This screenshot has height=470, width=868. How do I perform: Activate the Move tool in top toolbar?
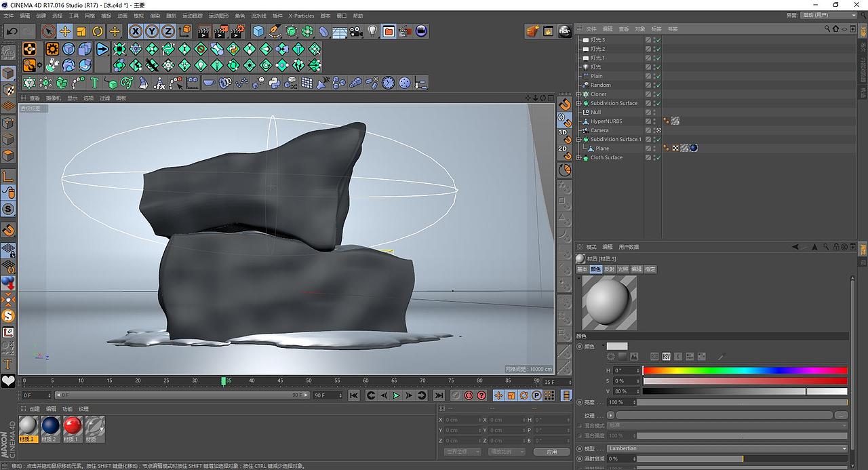[x=65, y=31]
